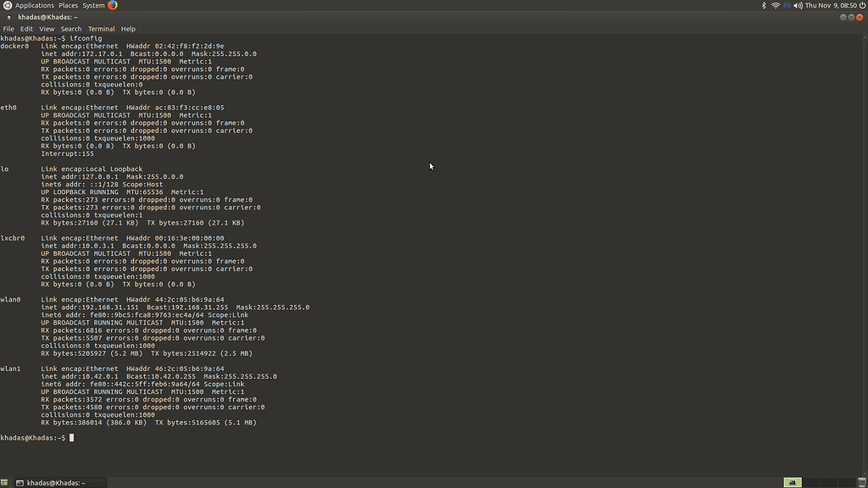Mute audio via the volume icon
868x488 pixels.
[798, 4]
